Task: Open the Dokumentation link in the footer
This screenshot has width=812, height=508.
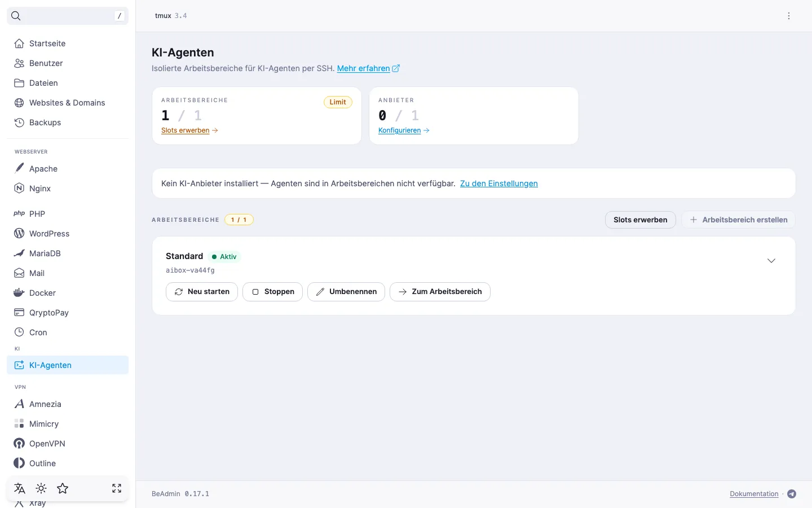Action: coord(754,494)
